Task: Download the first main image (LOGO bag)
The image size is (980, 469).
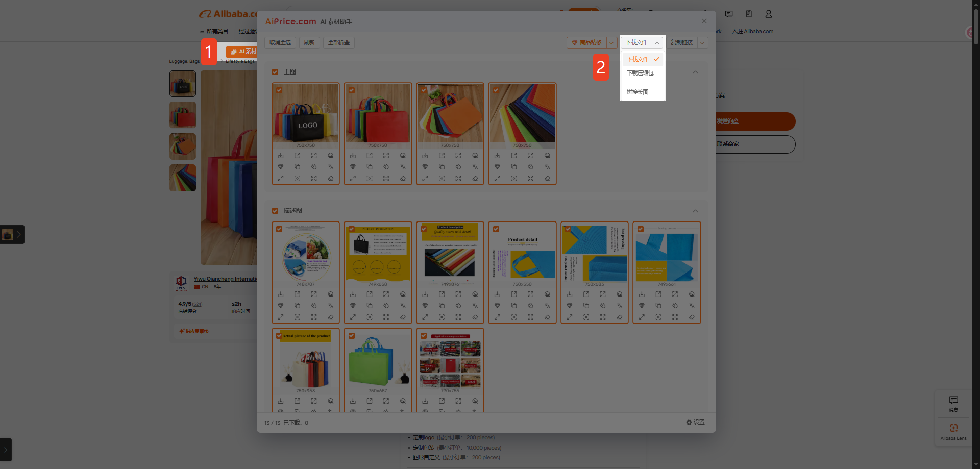Action: (x=281, y=156)
